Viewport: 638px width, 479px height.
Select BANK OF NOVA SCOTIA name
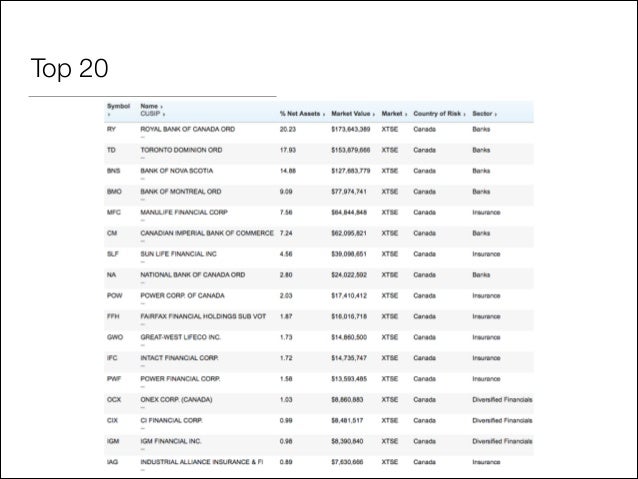(177, 171)
